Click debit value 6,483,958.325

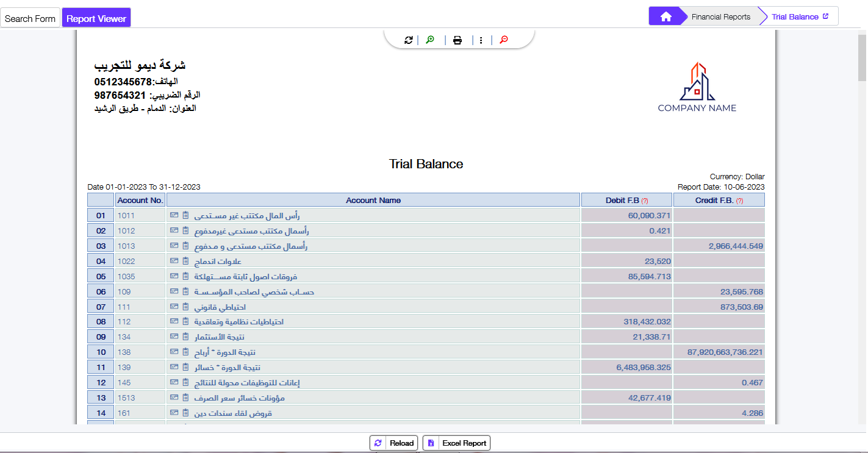644,367
